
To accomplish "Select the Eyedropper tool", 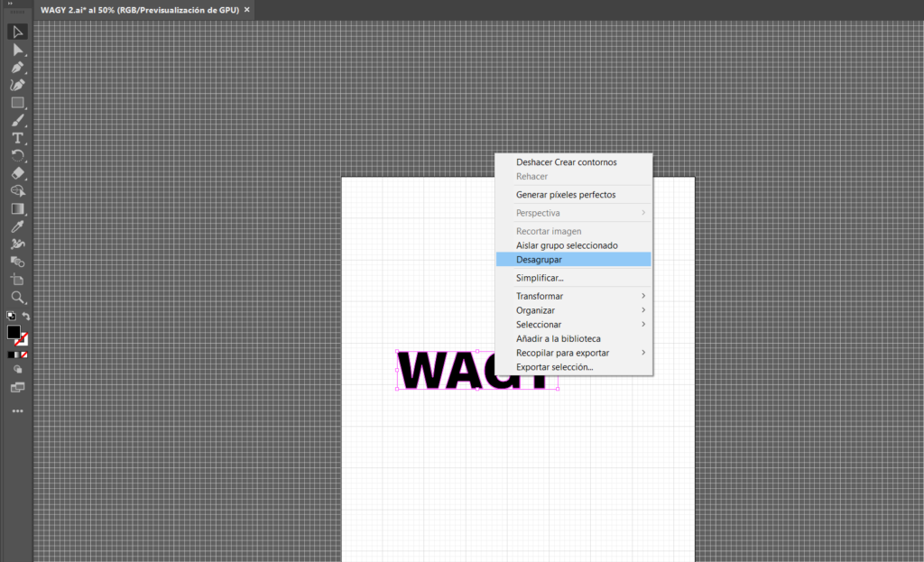I will [17, 226].
